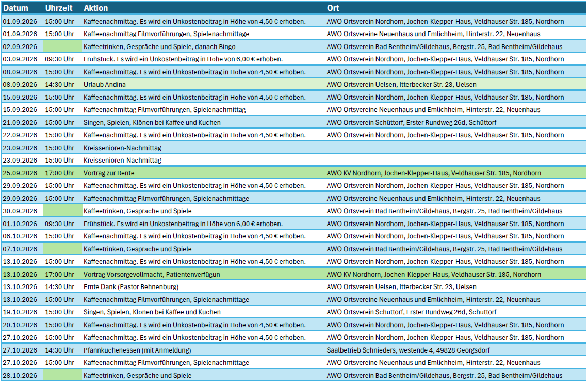Click the Datum column header
This screenshot has height=383, width=588.
pyautogui.click(x=16, y=8)
